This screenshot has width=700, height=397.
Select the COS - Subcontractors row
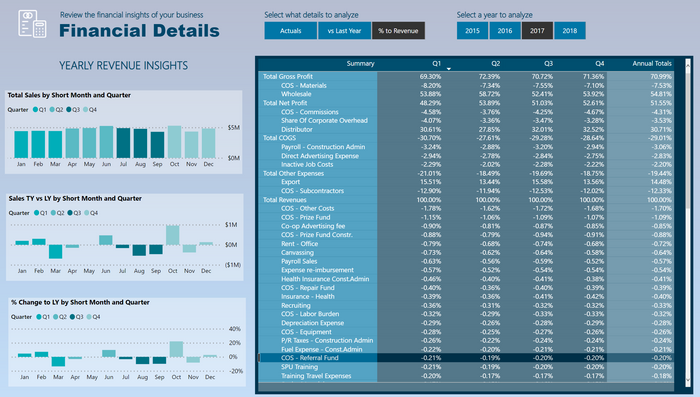pos(466,191)
